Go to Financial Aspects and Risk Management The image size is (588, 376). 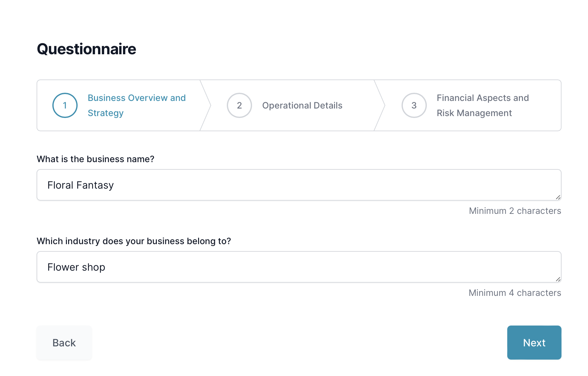point(482,105)
